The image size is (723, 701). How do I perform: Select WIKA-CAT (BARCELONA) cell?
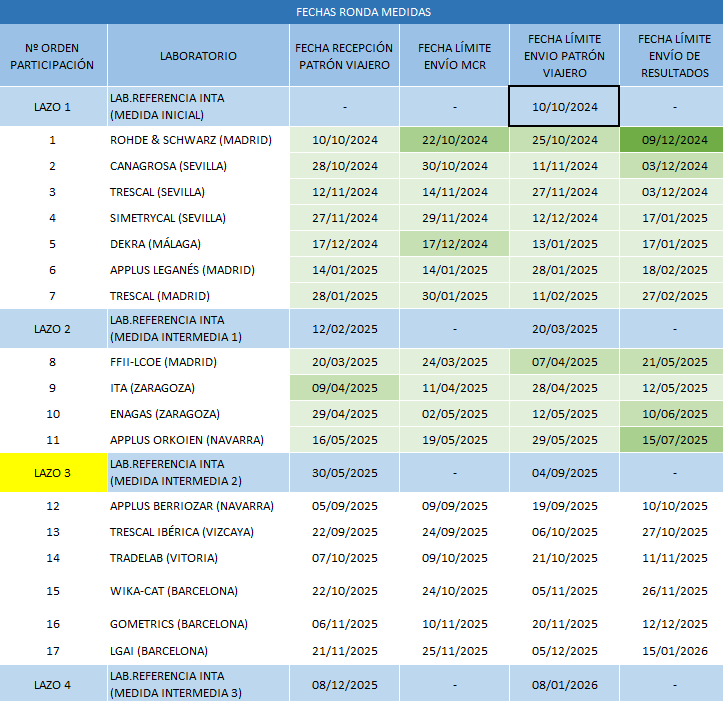coord(198,591)
